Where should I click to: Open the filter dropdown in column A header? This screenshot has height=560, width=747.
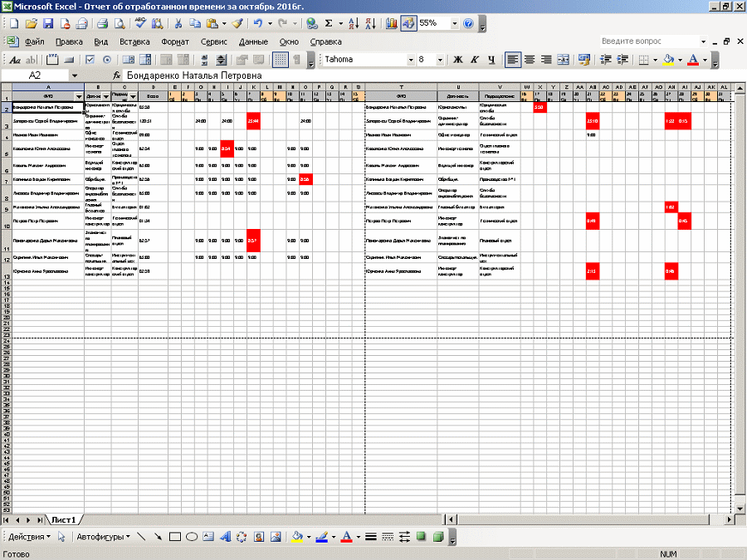[x=79, y=97]
